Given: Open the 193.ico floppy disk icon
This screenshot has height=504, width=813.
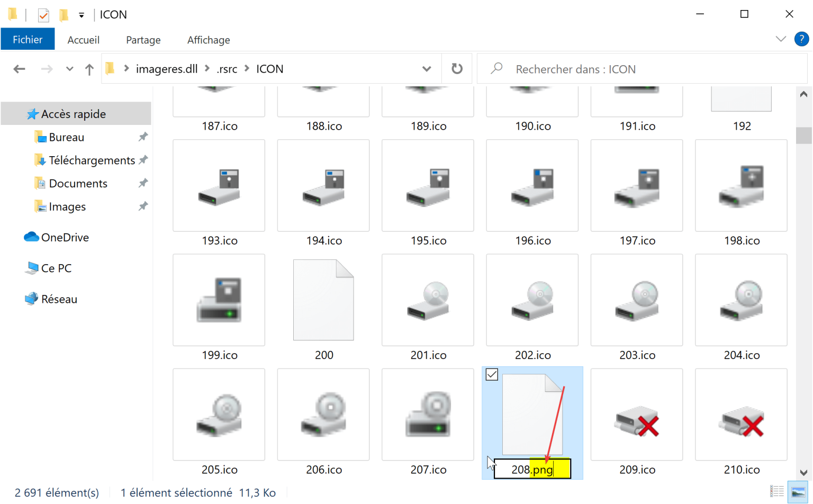Looking at the screenshot, I should click(x=218, y=185).
